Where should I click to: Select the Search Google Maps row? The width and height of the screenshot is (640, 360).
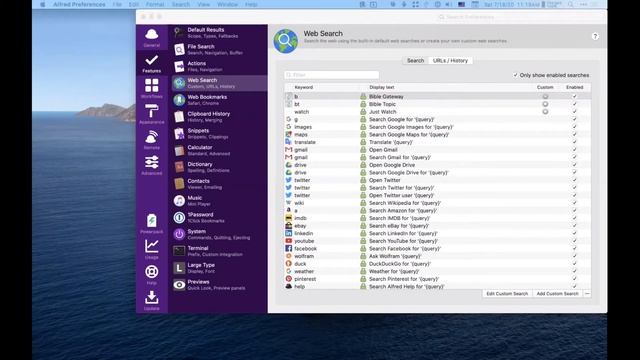[x=437, y=134]
